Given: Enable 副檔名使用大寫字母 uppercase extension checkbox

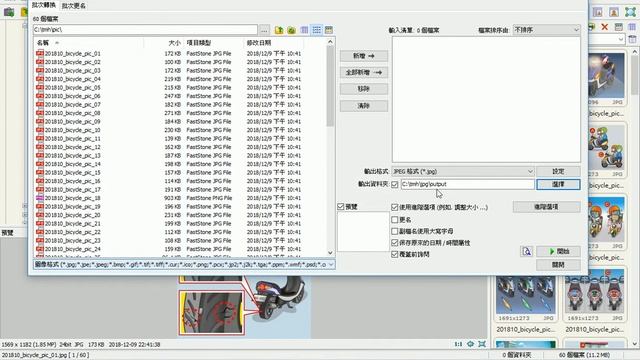Looking at the screenshot, I should coord(395,231).
